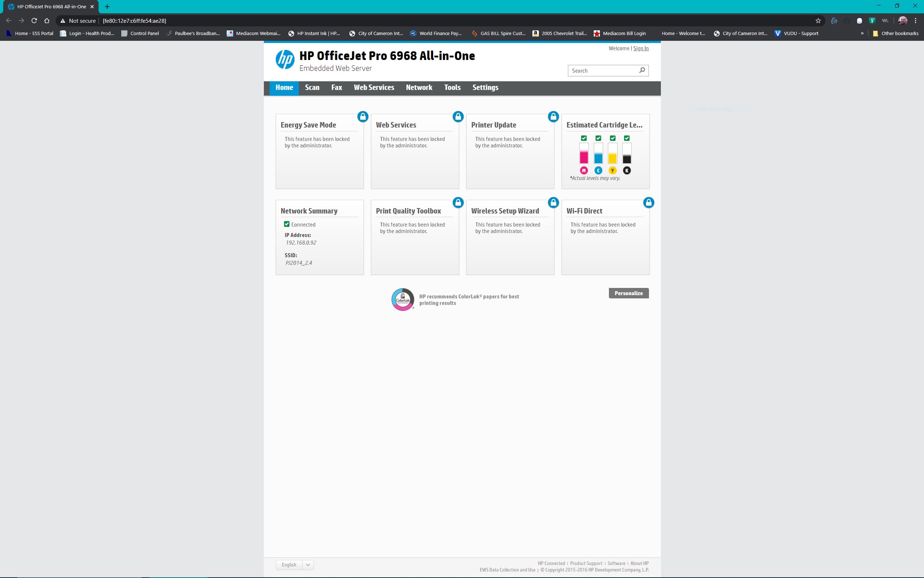The image size is (924, 578).
Task: Open the green S extension icon
Action: [x=872, y=21]
